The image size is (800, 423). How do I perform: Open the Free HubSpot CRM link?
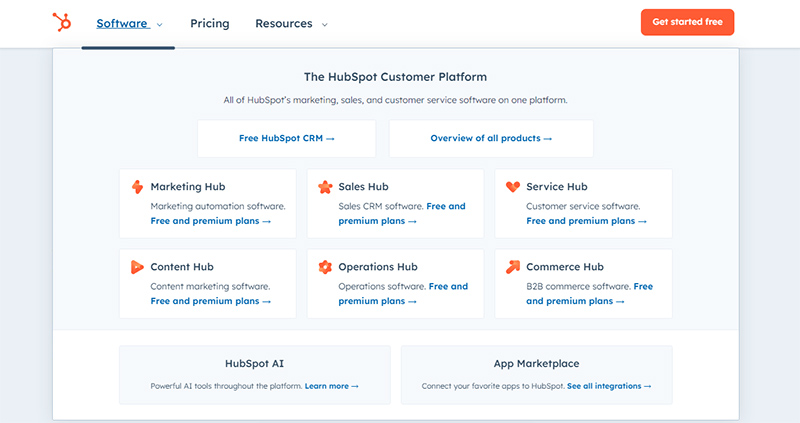pos(287,138)
